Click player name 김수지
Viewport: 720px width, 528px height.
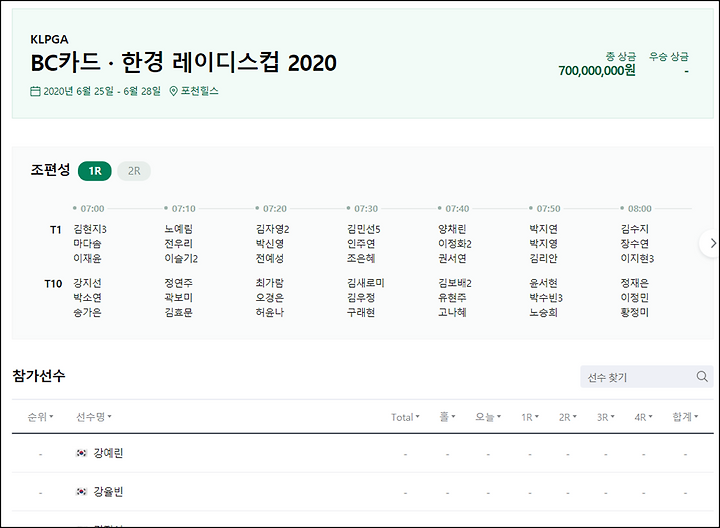pyautogui.click(x=635, y=229)
